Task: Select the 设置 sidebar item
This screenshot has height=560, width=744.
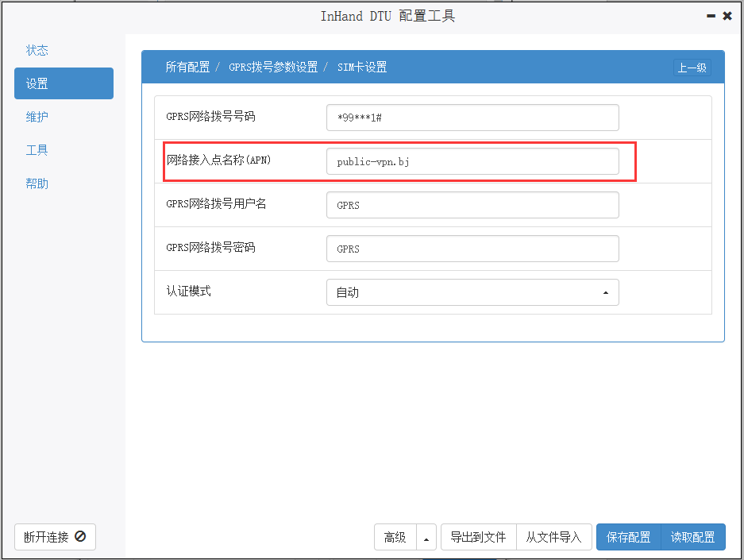Action: (x=64, y=83)
